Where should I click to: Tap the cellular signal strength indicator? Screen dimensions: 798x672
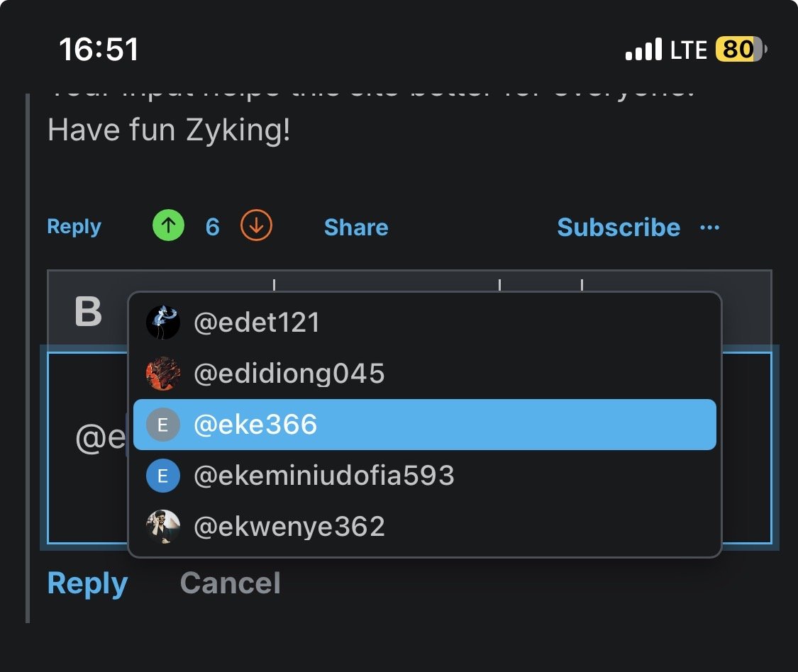coord(644,48)
